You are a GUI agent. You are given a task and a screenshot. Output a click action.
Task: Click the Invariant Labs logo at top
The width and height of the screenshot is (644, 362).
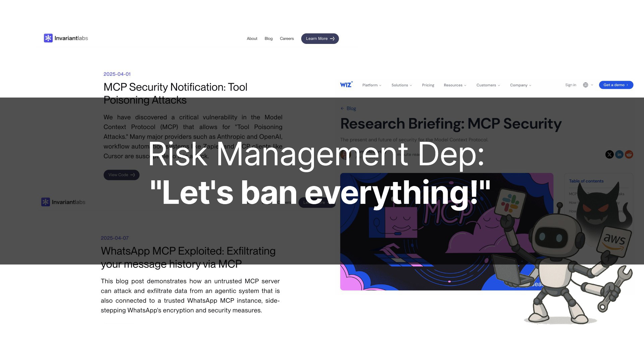coord(66,38)
